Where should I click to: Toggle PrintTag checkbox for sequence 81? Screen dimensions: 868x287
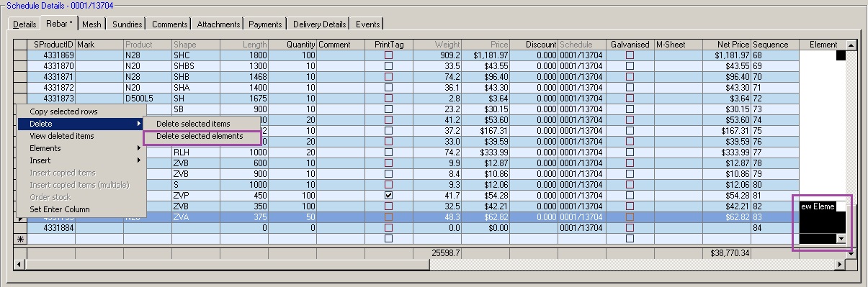coord(389,195)
